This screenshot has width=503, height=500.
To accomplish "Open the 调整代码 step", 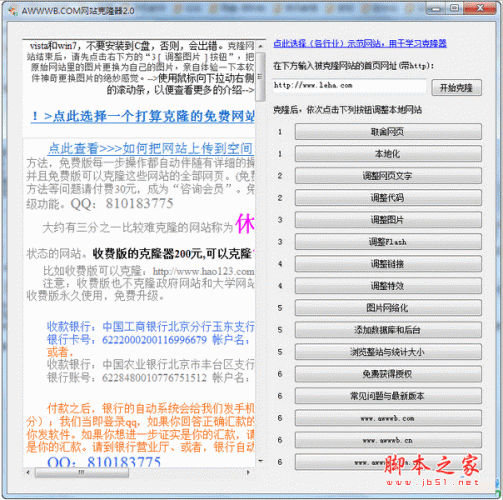I will click(x=388, y=198).
